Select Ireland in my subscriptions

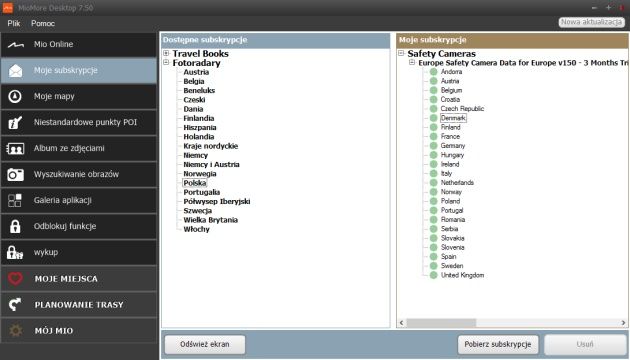tap(450, 164)
